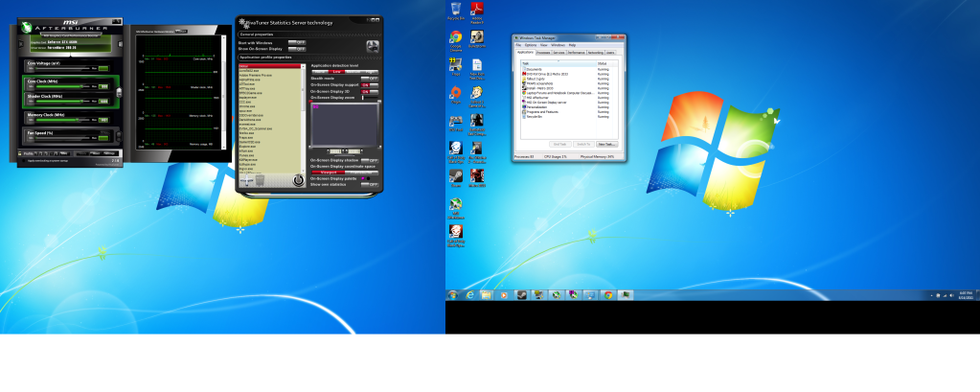Click the Afterburner profile lock icon
The height and width of the screenshot is (392, 980).
[20, 153]
